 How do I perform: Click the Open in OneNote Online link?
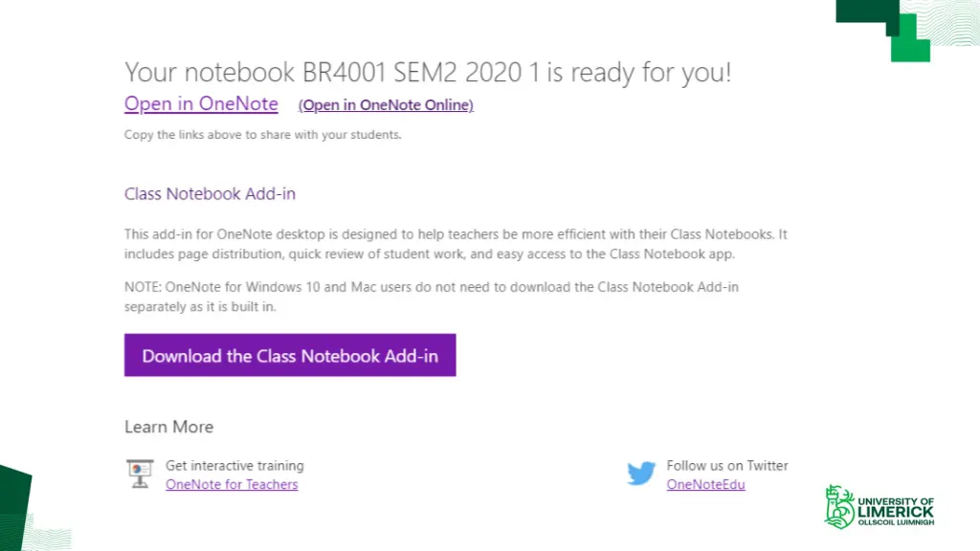[x=386, y=105]
